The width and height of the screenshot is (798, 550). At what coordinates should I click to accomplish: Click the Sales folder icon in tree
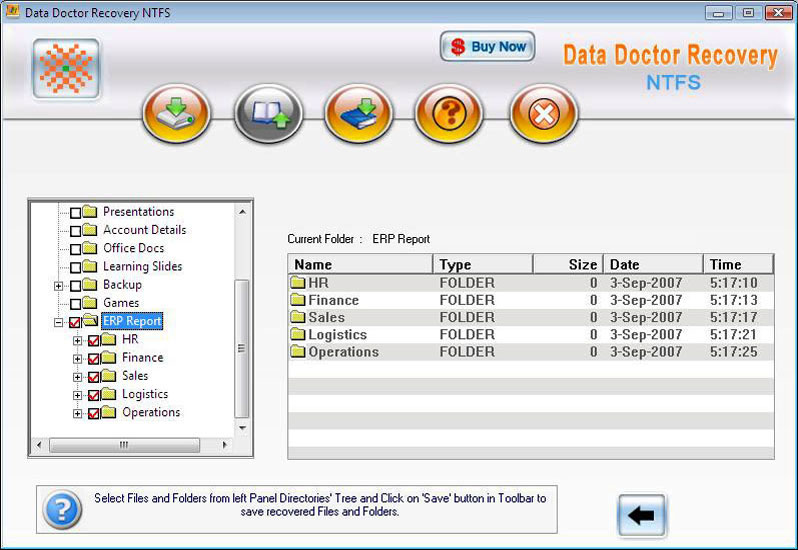pos(108,376)
